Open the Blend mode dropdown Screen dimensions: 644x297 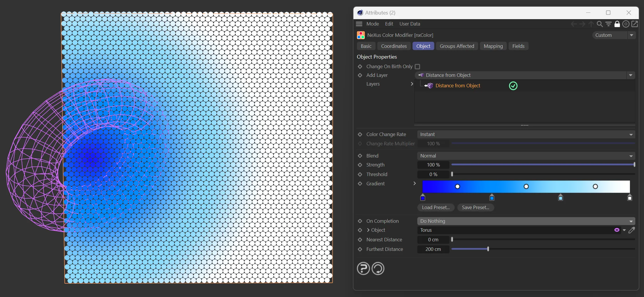(x=526, y=156)
